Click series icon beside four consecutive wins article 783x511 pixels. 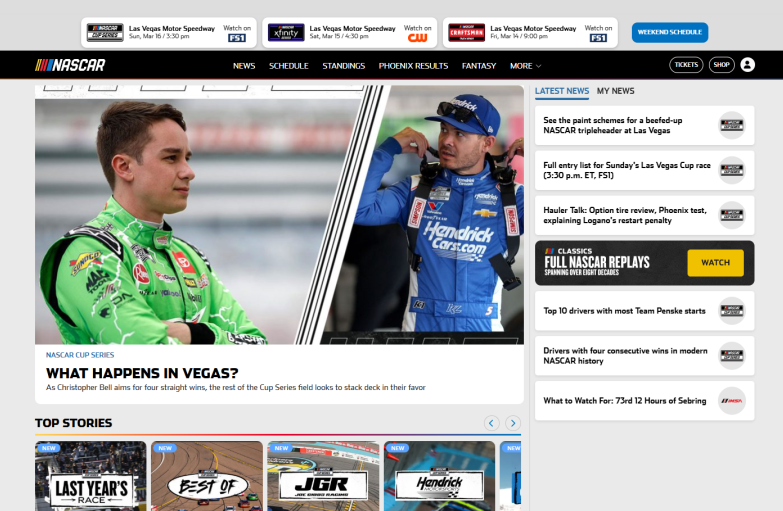pos(732,356)
